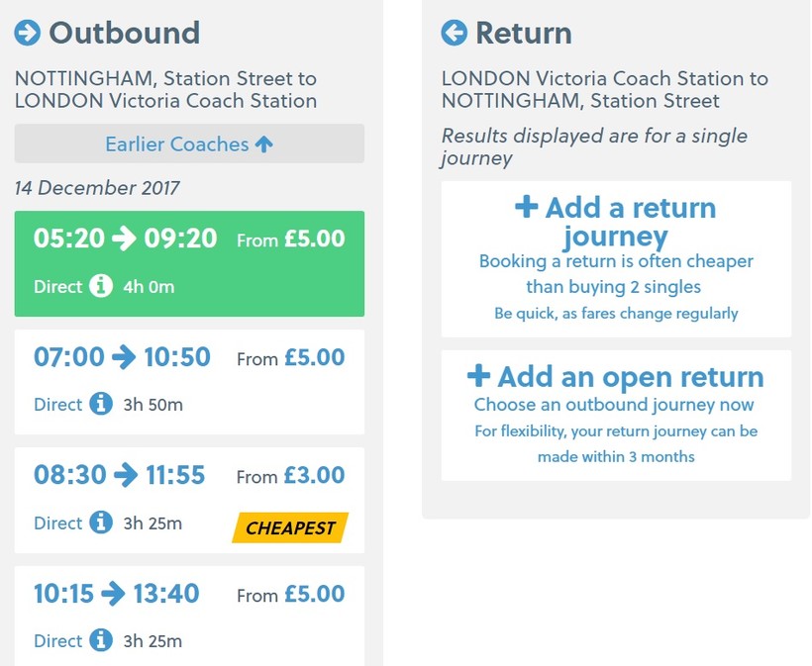Open info icon for 07:00 coach

[x=101, y=404]
